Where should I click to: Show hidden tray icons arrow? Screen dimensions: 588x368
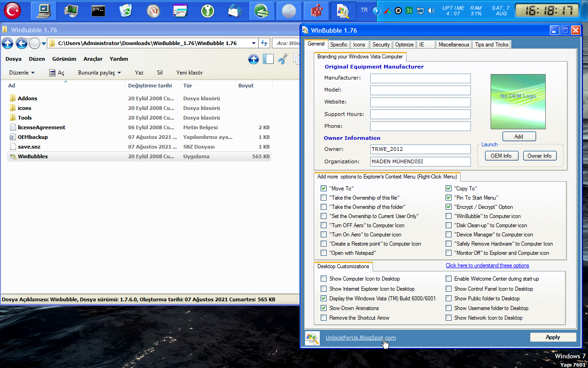[x=377, y=11]
